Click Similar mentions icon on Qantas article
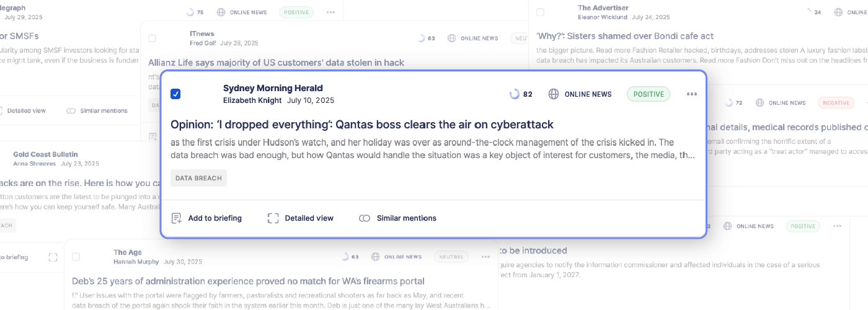Viewport: 868px width, 310px height. (365, 218)
